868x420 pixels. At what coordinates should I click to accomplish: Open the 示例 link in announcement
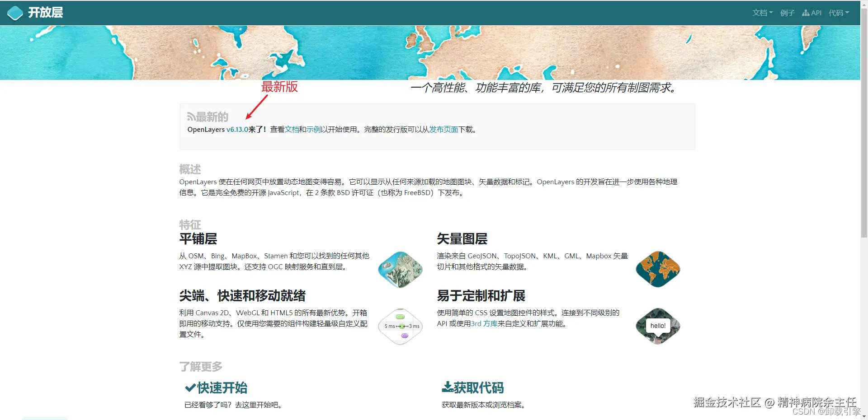pyautogui.click(x=313, y=130)
